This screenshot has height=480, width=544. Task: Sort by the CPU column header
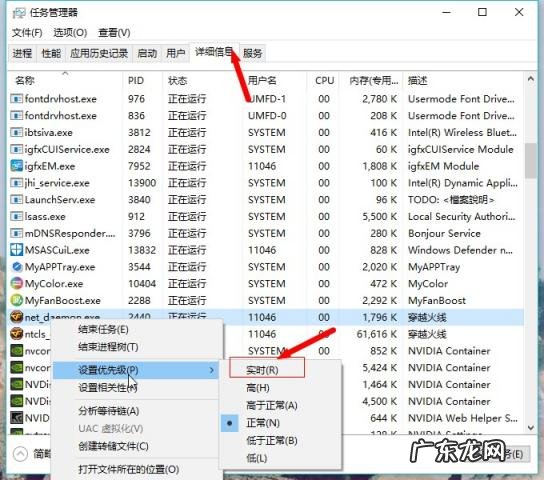pos(324,80)
